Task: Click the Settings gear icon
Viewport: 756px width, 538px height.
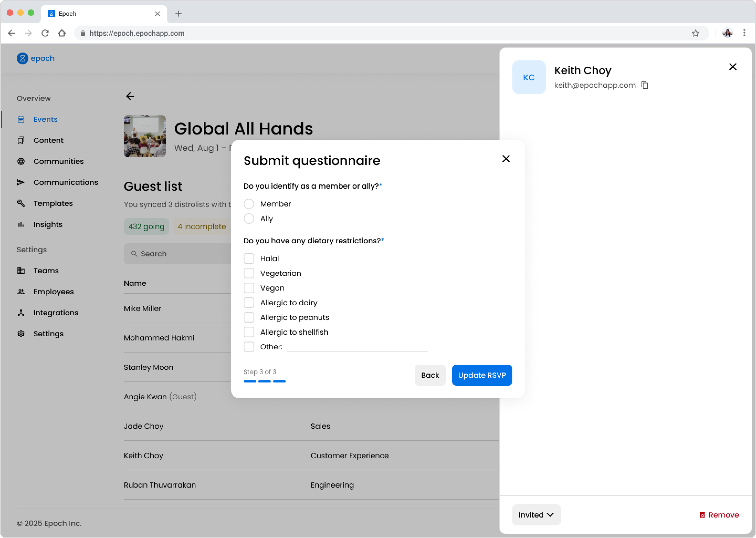Action: coord(21,334)
